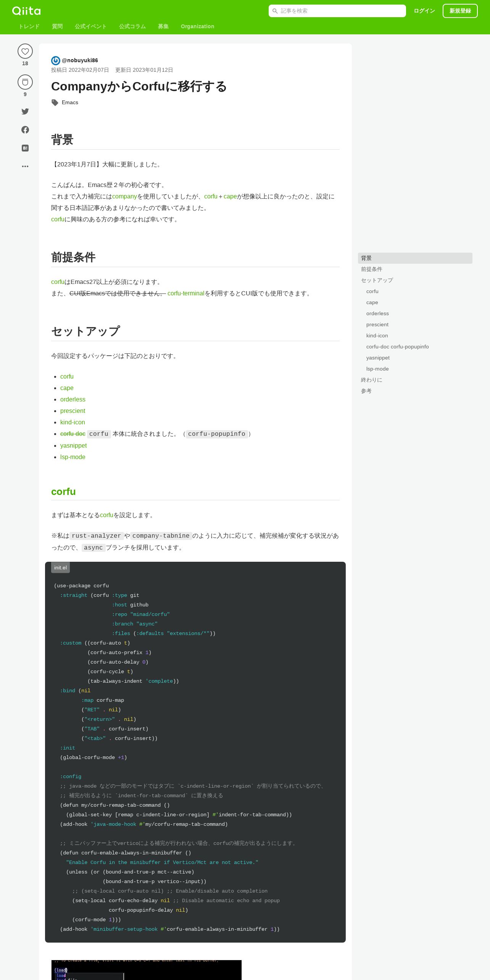Click the company link in the background paragraph

pos(124,197)
